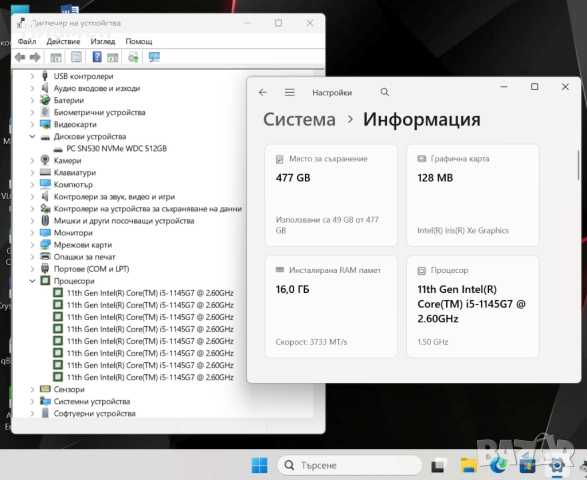
Task: Open the Действие menu
Action: [63, 41]
